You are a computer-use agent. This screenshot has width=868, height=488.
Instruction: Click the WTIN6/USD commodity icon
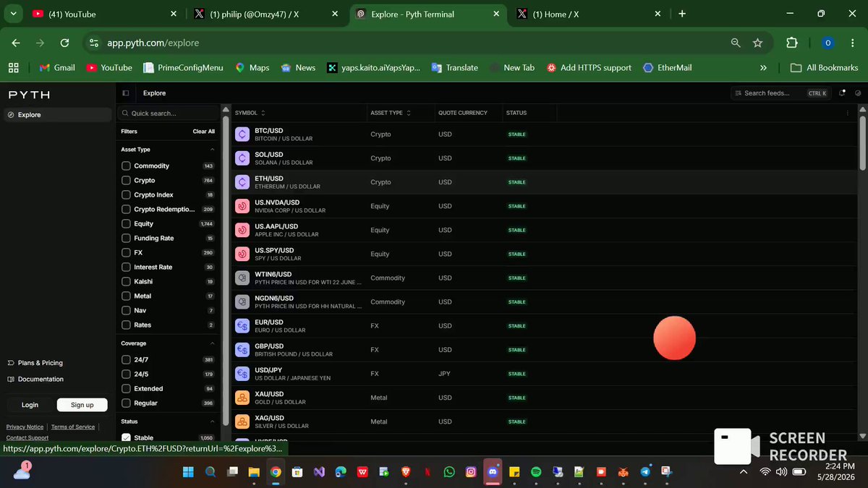[x=242, y=278]
